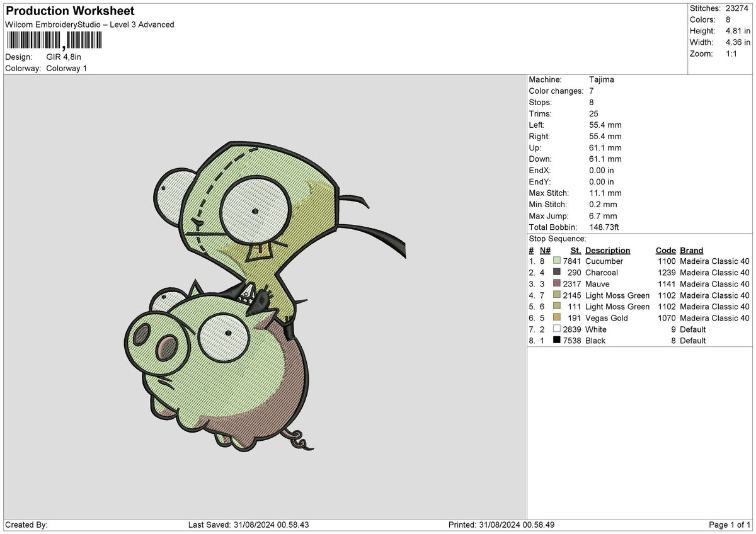Click the Left value 55.4 mm
This screenshot has height=534, width=756.
605,125
